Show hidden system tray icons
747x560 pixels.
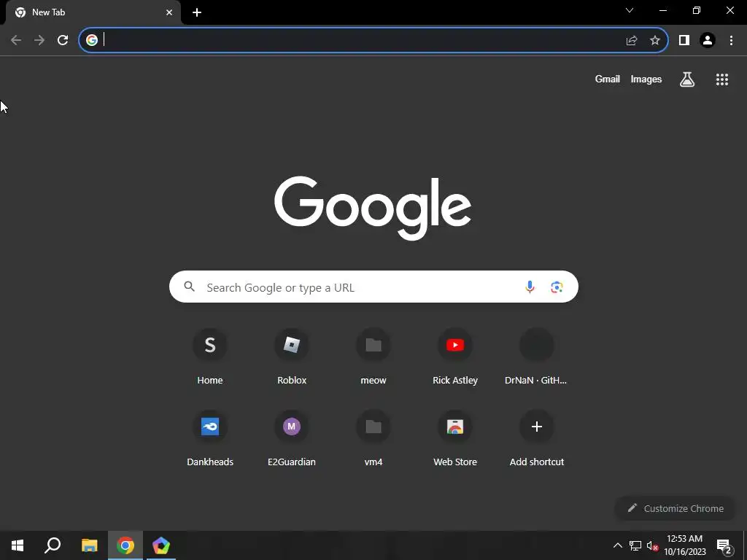(617, 545)
